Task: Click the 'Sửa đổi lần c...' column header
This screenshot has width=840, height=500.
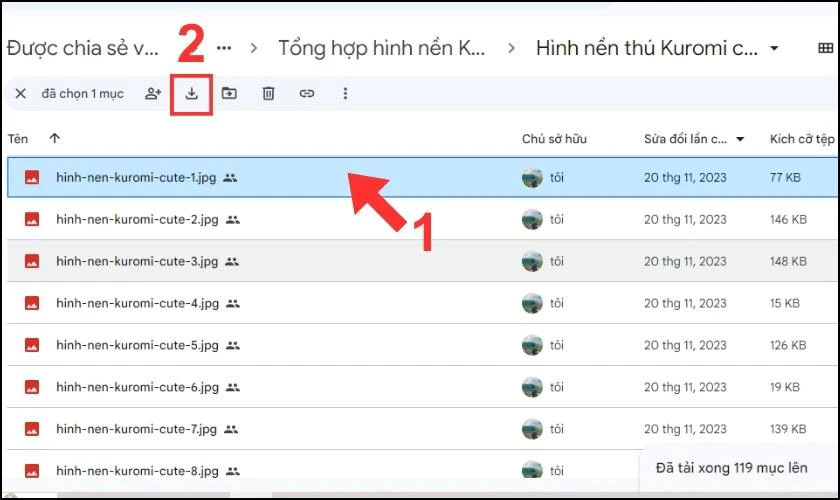Action: pos(685,139)
